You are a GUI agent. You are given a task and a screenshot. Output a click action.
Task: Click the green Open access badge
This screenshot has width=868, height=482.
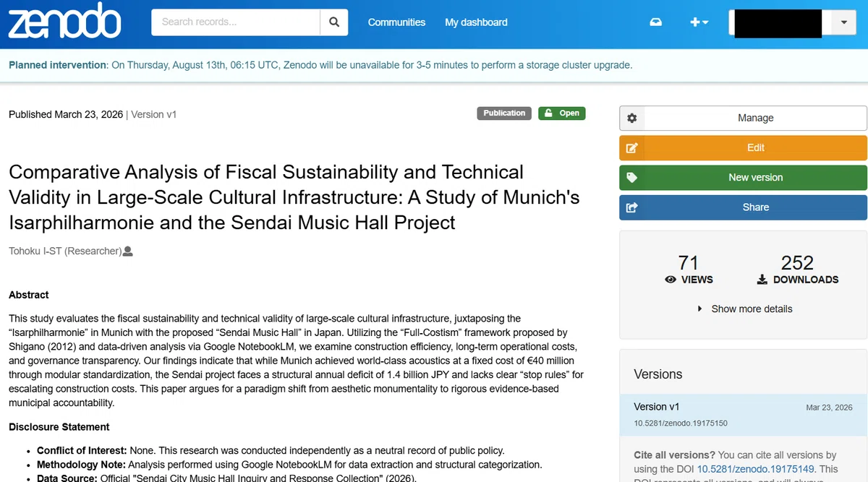point(562,113)
